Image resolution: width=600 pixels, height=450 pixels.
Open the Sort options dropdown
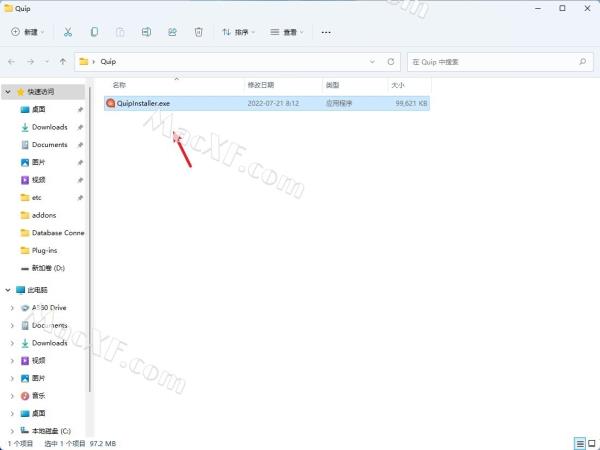pyautogui.click(x=238, y=32)
